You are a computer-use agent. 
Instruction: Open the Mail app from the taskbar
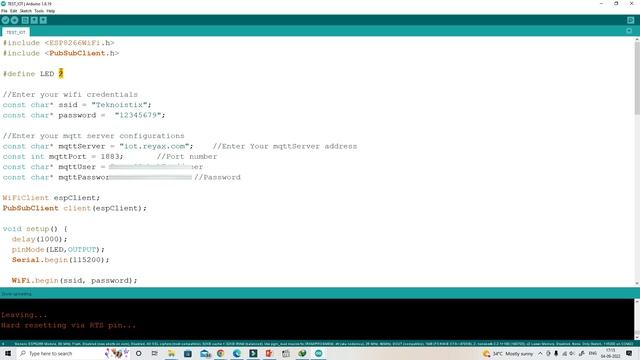[205, 353]
